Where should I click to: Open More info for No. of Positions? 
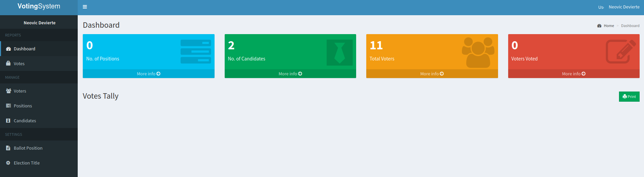tap(148, 74)
